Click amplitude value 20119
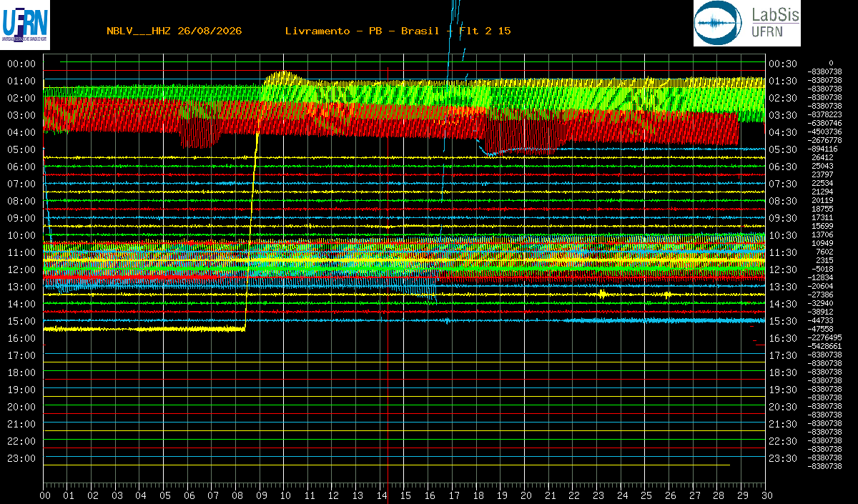The height and width of the screenshot is (504, 858). coord(822,200)
